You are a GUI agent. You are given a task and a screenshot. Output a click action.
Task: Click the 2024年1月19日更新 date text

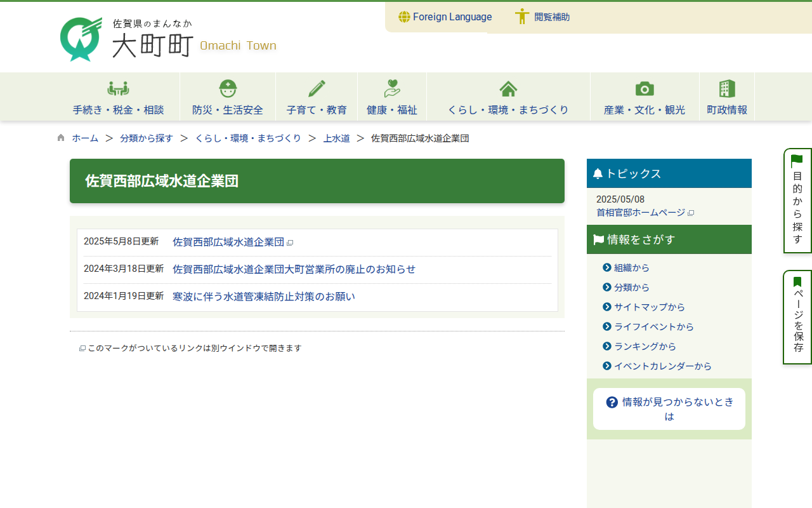point(124,296)
